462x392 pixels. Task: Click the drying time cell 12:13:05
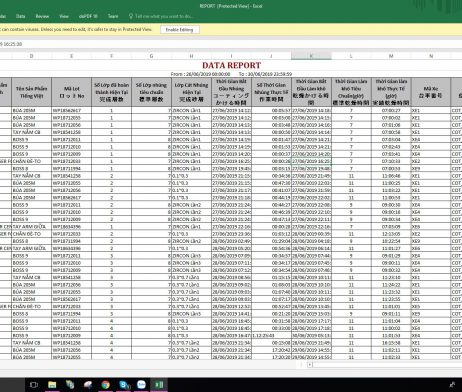coord(391,234)
